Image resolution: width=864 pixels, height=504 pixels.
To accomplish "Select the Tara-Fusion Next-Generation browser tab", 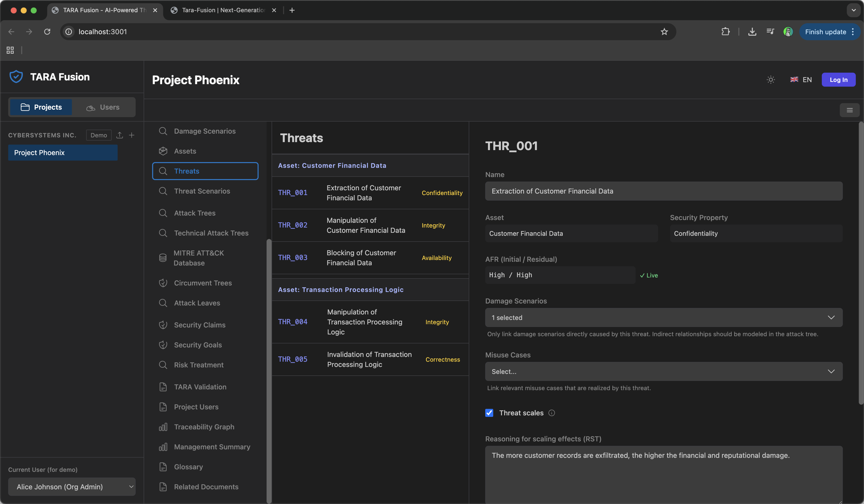I will [221, 10].
